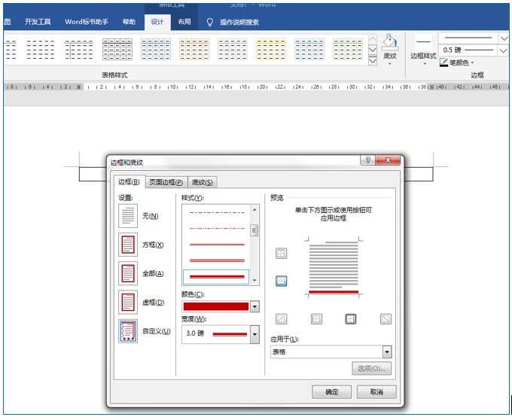Open the Word标书助手 ribbon tab
This screenshot has height=420, width=512.
pyautogui.click(x=87, y=22)
